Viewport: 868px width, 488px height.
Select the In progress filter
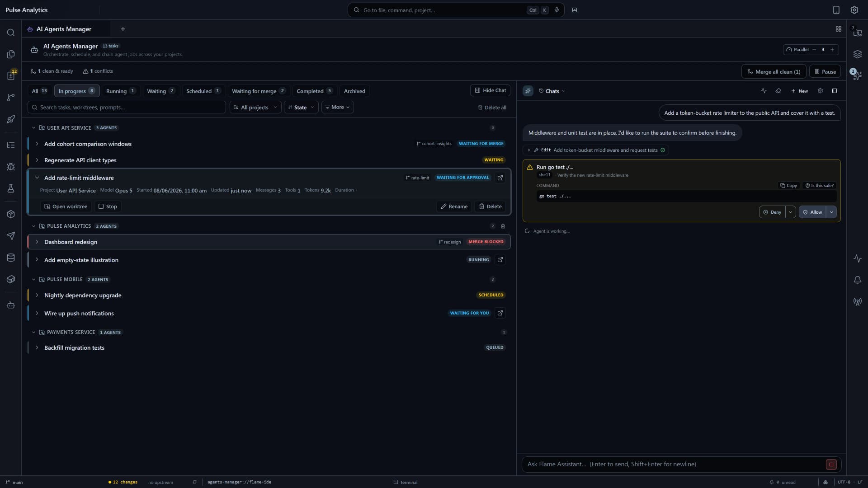[x=76, y=91]
